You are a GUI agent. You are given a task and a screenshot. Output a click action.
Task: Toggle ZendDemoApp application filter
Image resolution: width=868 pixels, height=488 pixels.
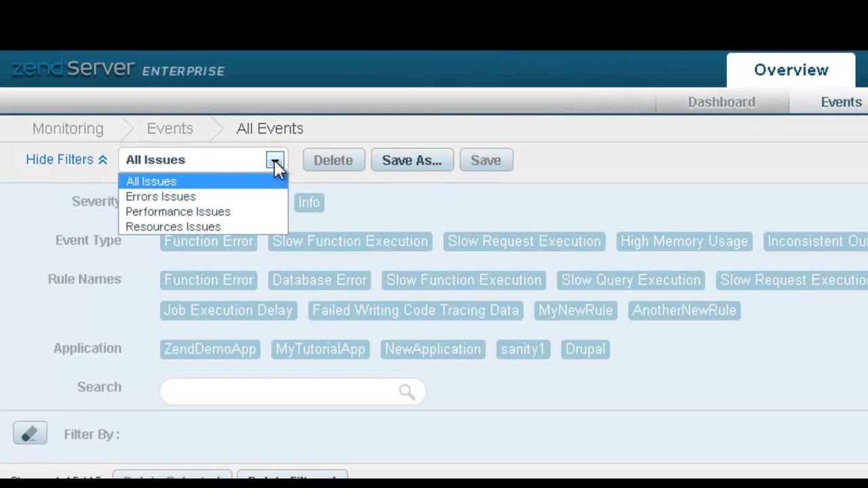pos(210,349)
